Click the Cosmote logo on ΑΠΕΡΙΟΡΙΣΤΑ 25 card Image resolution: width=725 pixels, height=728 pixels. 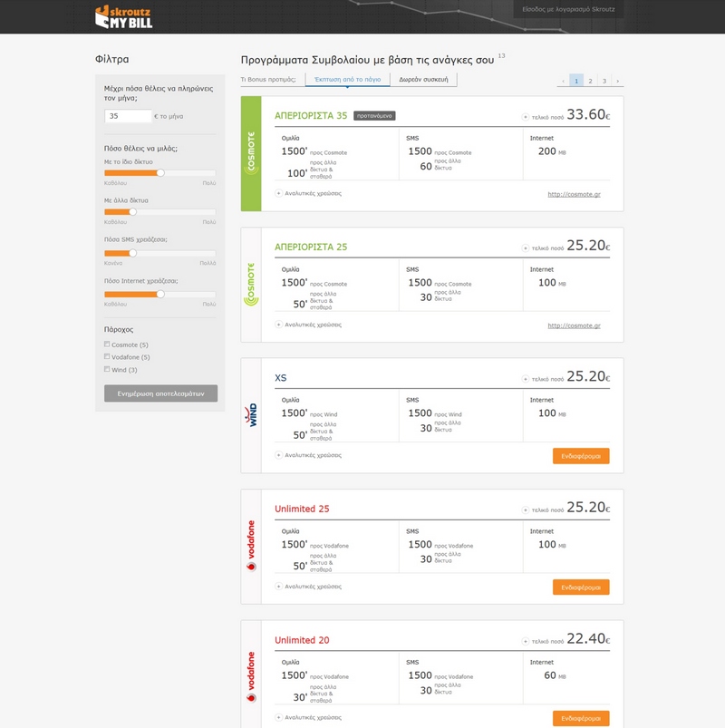tap(251, 284)
